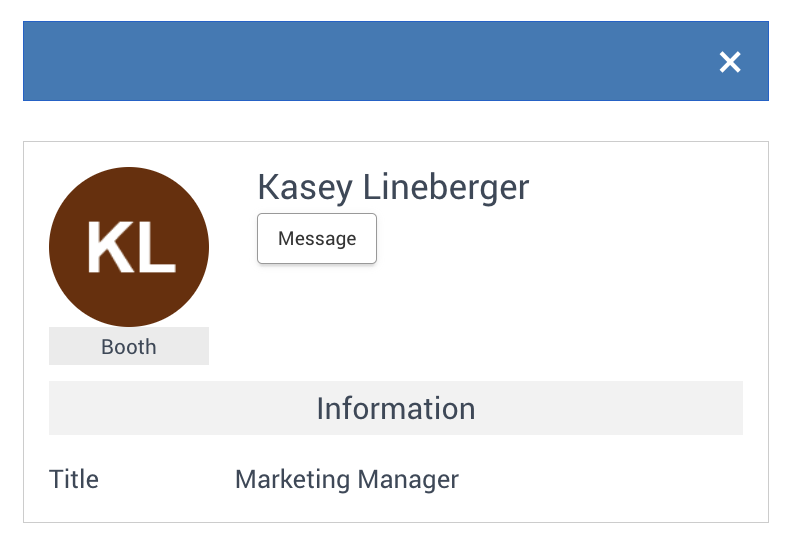Viewport: 790px width, 542px height.
Task: Select the Booth label under the avatar
Action: [x=129, y=347]
